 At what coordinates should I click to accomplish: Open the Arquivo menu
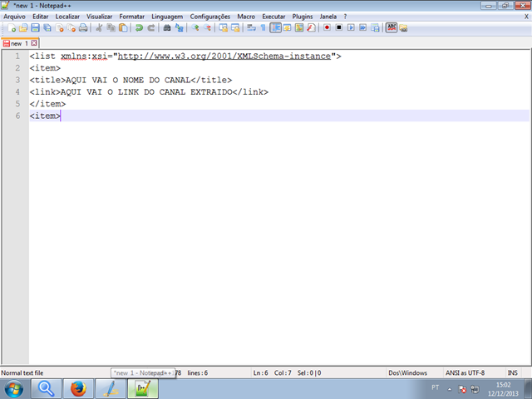coord(14,17)
